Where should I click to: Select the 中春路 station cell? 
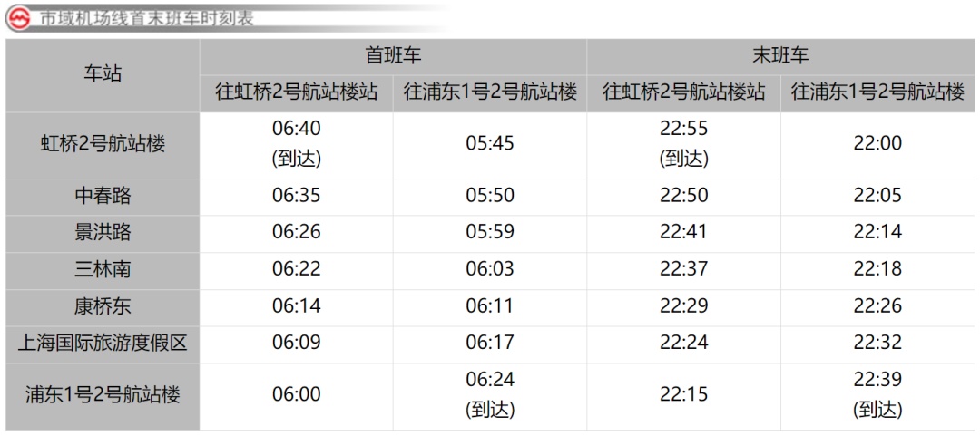[x=103, y=195]
